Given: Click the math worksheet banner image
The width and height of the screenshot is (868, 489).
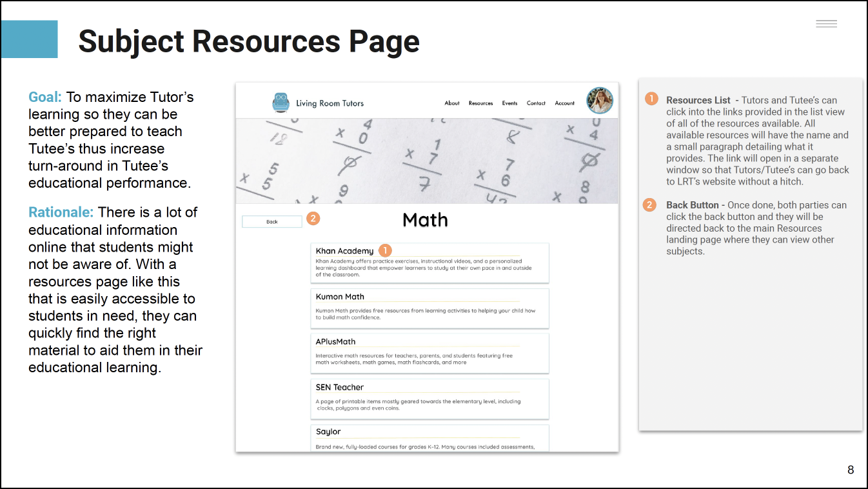Looking at the screenshot, I should (x=427, y=161).
